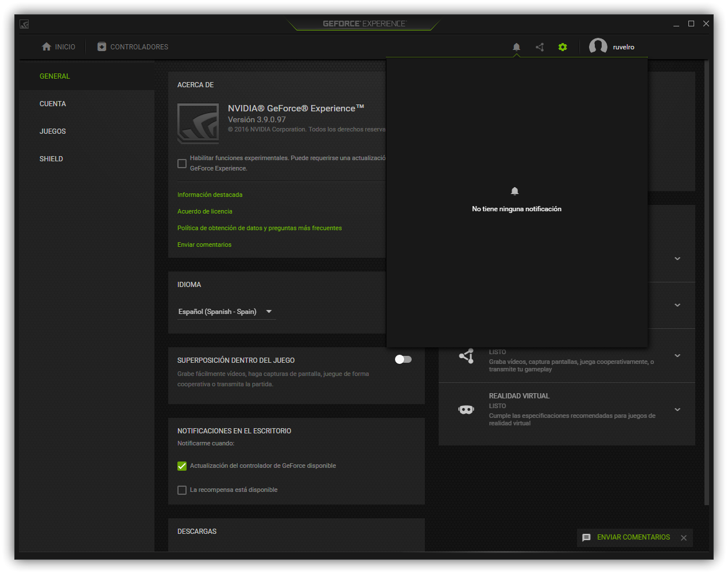Click 'No tiene ninguna notificación' text
This screenshot has height=574, width=728.
click(x=517, y=209)
